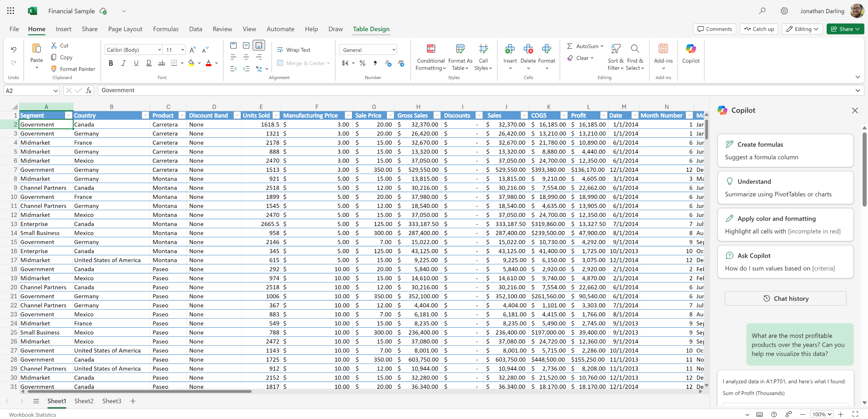Select the Wrap Text tool

click(294, 50)
